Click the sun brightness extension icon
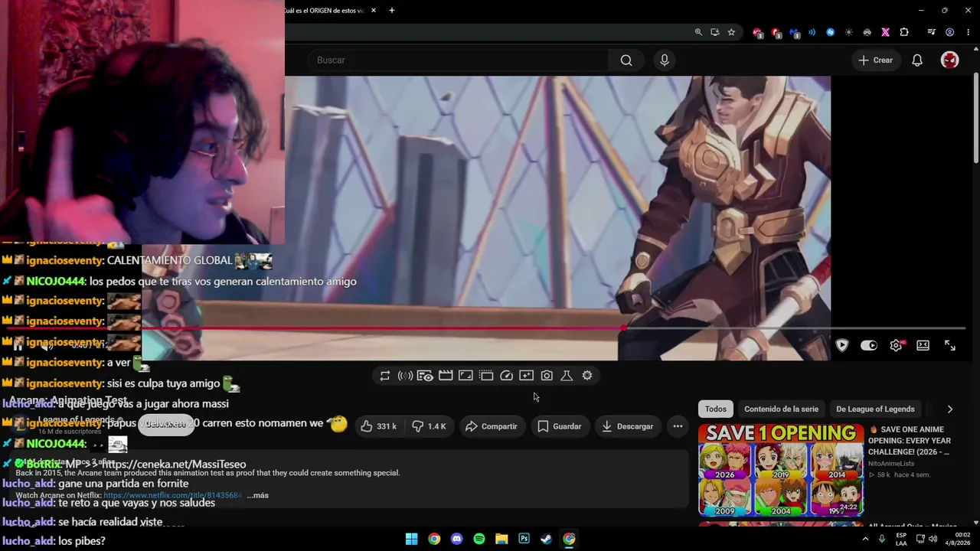The height and width of the screenshot is (551, 980). click(x=848, y=32)
